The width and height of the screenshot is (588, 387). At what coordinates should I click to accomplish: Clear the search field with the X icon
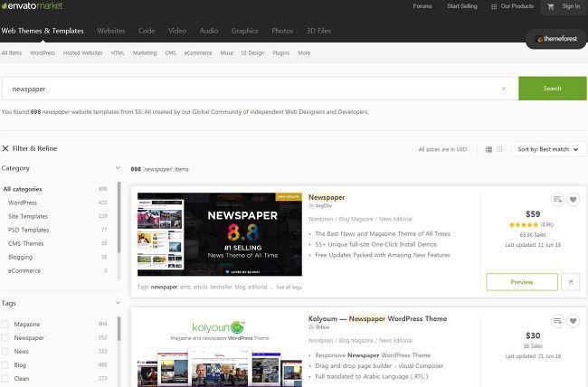504,89
